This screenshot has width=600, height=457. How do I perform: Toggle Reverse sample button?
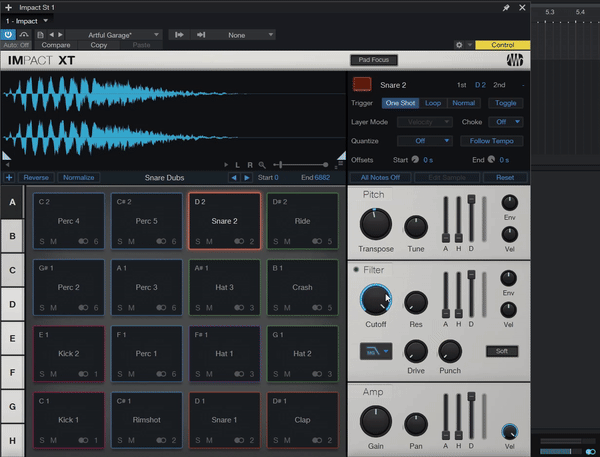click(36, 178)
